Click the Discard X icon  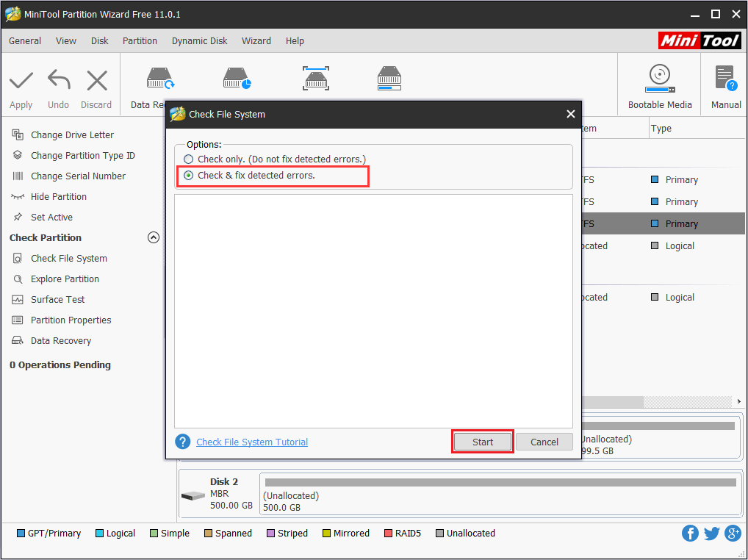point(97,80)
